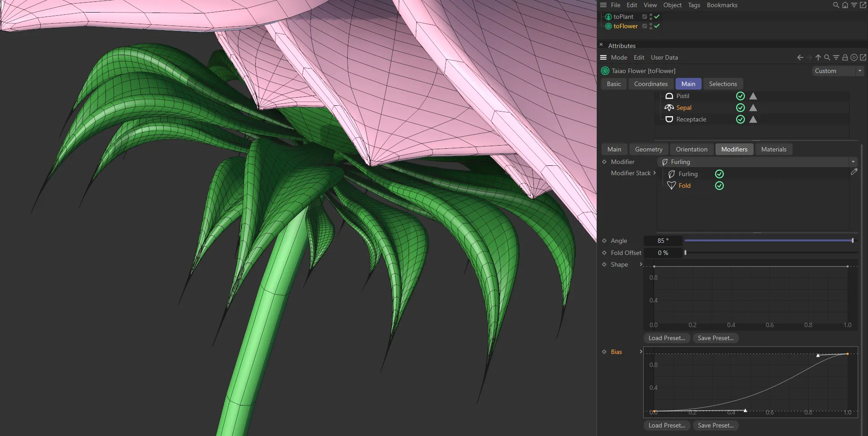Click Save Preset under the Shape curve

coord(715,338)
